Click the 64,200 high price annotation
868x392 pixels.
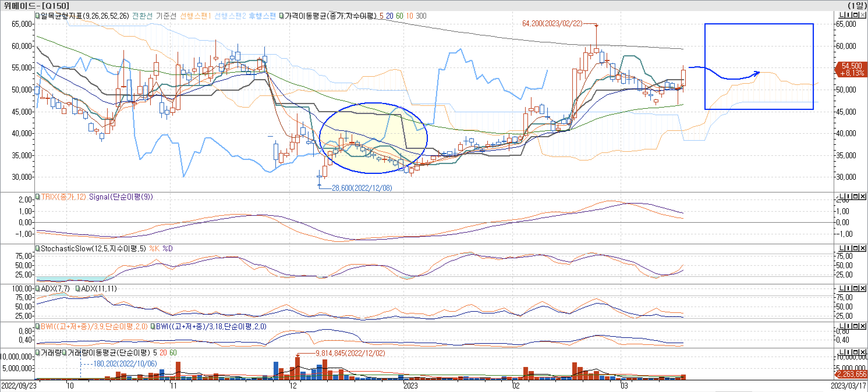[x=552, y=23]
